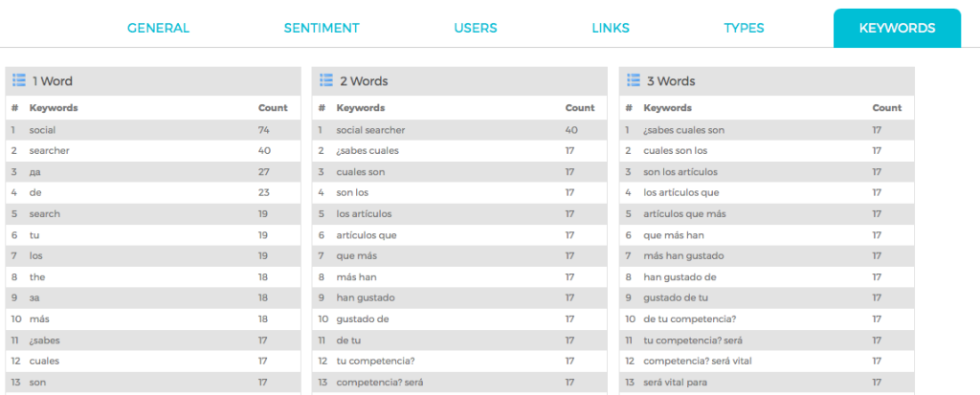This screenshot has width=980, height=395.
Task: Click the count 27 next to да
Action: [264, 172]
